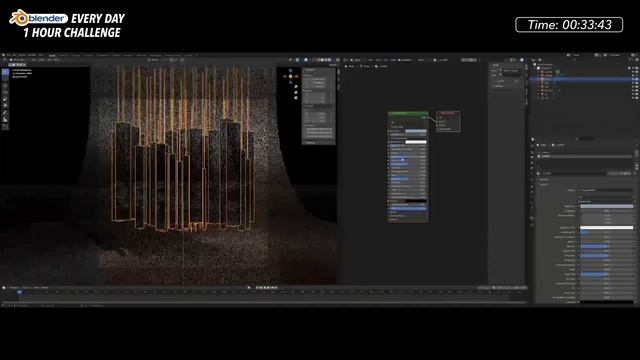The height and width of the screenshot is (360, 640).
Task: Select the highlighted workspace tab
Action: click(x=53, y=55)
